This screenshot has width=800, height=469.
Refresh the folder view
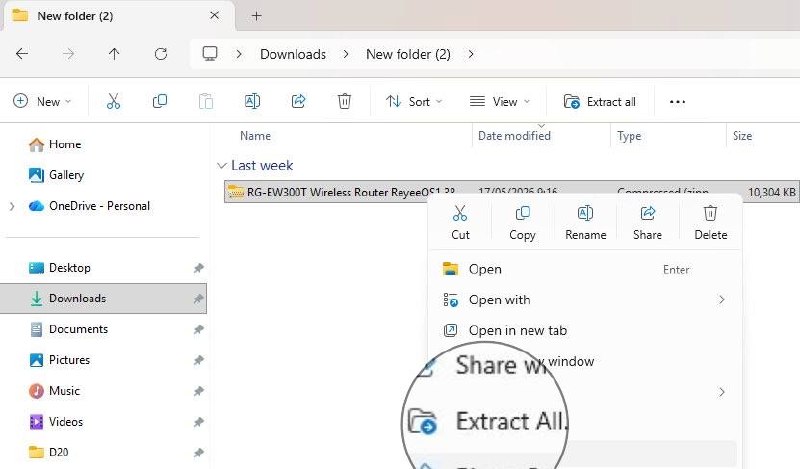point(161,54)
